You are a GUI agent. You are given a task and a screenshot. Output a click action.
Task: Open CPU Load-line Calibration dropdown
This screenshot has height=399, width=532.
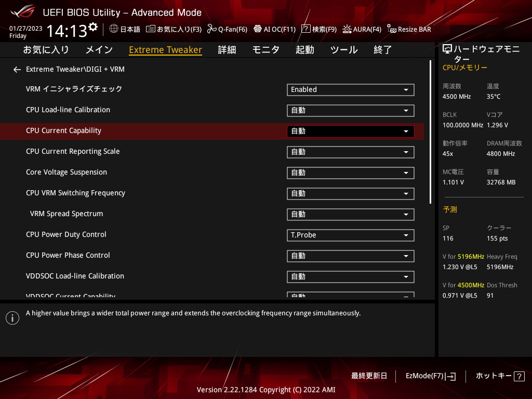[x=351, y=111]
